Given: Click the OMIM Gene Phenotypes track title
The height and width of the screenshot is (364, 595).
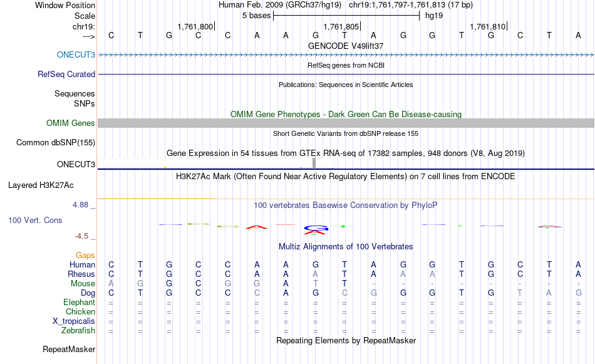Looking at the screenshot, I should click(x=346, y=114).
